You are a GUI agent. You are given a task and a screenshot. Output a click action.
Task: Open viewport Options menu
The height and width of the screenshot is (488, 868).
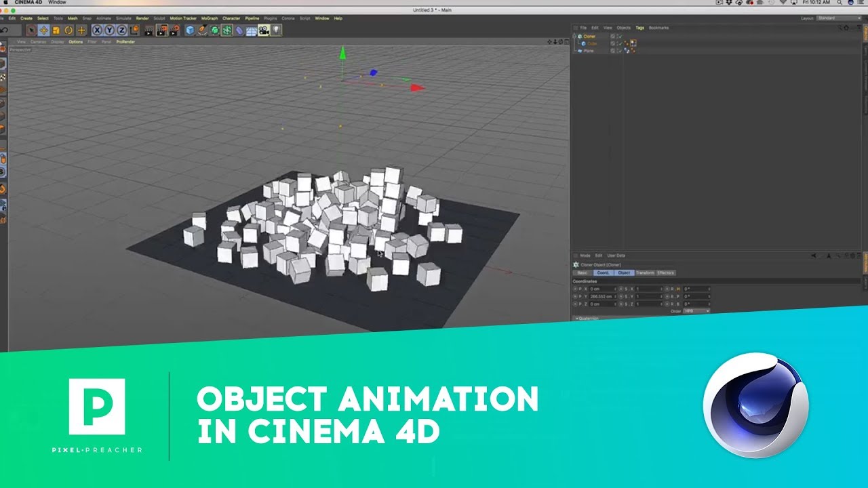pos(75,42)
